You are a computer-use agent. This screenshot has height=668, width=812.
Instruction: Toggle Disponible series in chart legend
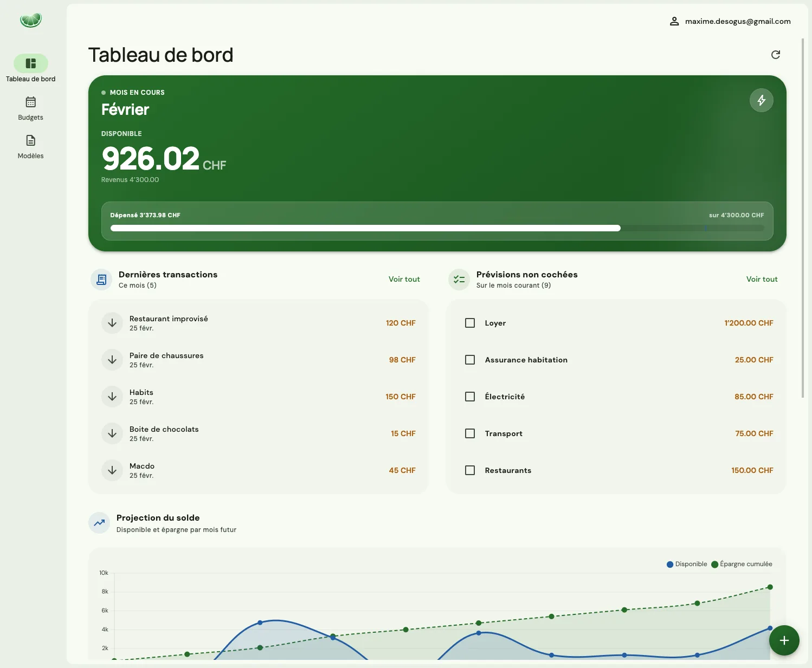[x=687, y=564]
